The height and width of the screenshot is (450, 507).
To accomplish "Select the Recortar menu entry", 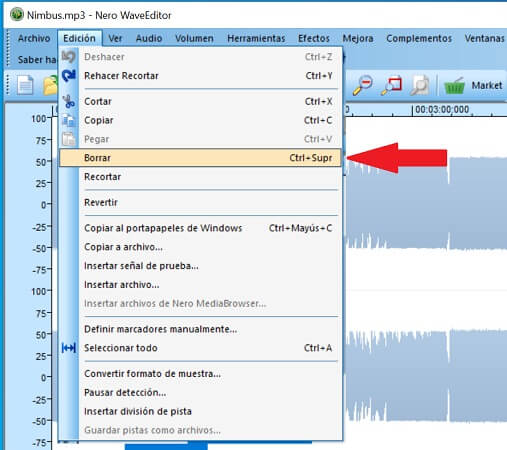I will (x=200, y=177).
